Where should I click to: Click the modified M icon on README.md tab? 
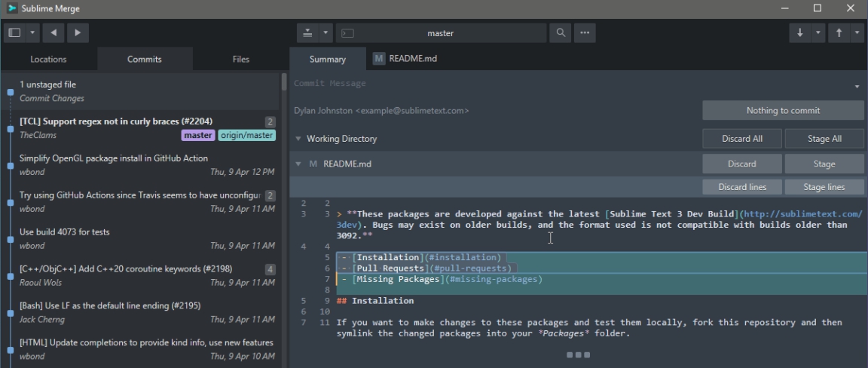click(379, 58)
